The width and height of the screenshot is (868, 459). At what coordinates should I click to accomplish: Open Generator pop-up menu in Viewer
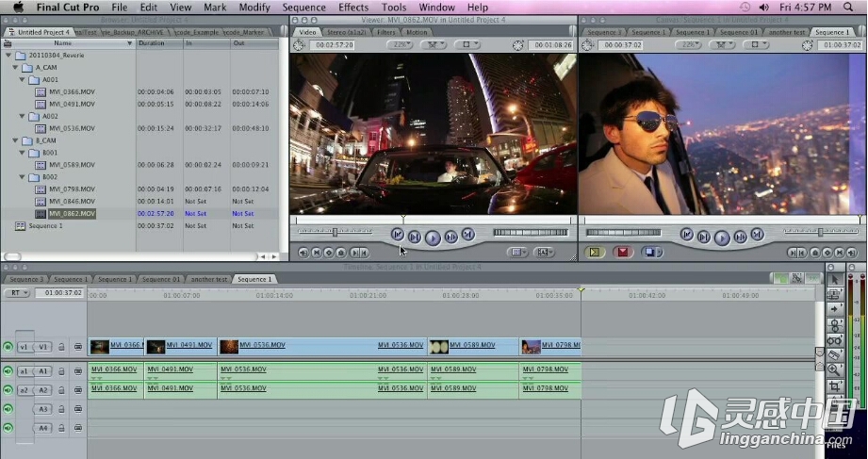544,253
